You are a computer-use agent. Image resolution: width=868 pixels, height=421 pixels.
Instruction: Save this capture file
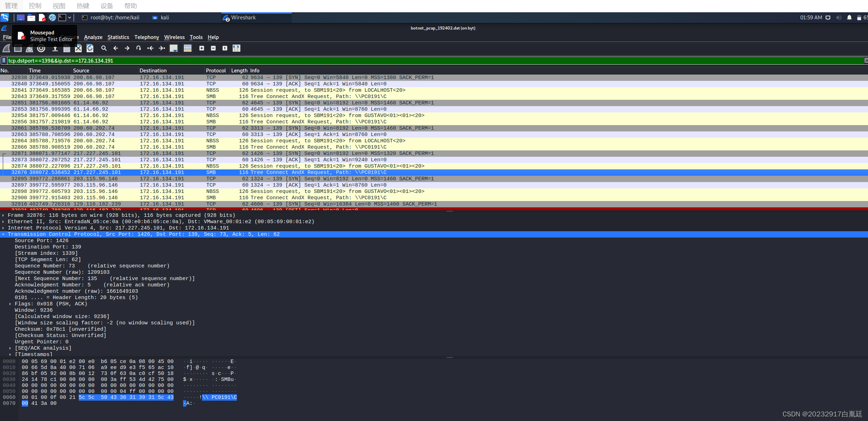click(67, 48)
